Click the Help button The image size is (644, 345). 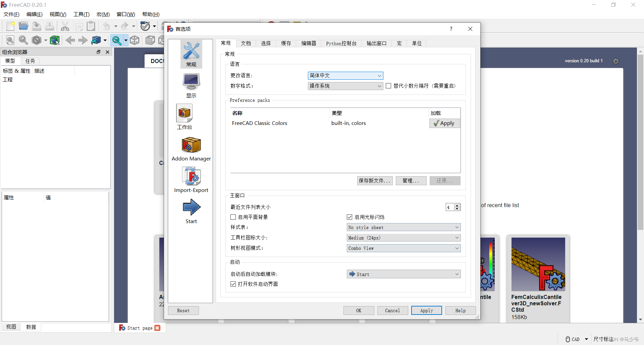pyautogui.click(x=461, y=310)
